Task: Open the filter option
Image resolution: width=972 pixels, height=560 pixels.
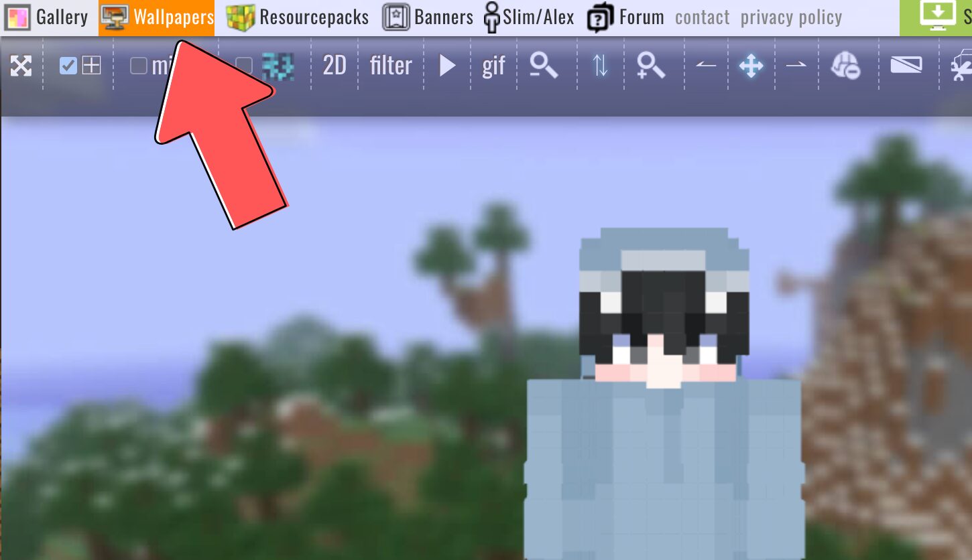Action: pos(391,66)
